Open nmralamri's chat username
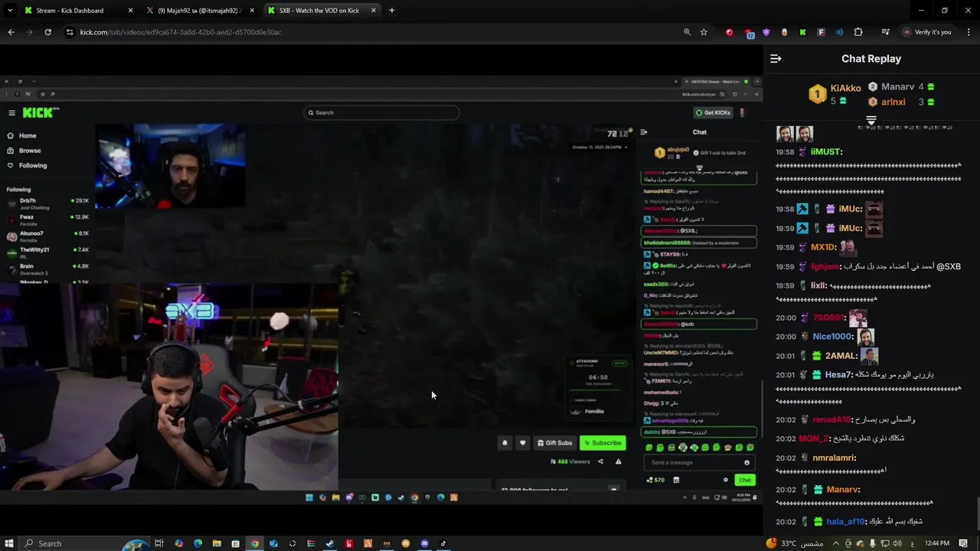 point(835,458)
